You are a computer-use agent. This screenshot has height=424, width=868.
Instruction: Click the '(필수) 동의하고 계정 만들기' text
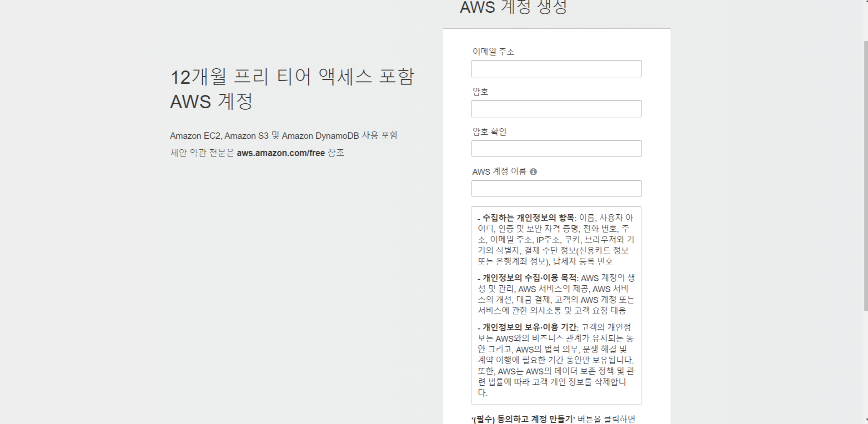[x=523, y=419]
